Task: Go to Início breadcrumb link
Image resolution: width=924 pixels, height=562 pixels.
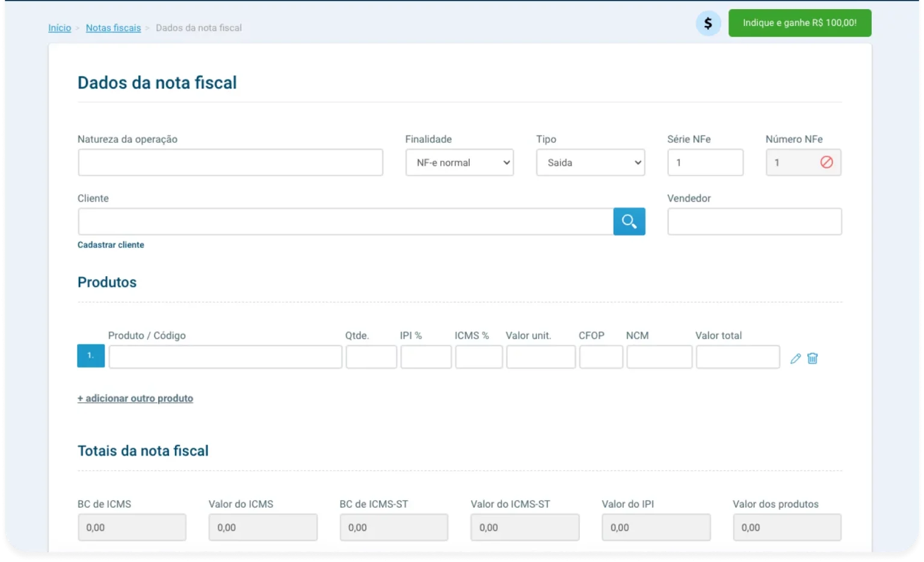Action: pos(60,28)
